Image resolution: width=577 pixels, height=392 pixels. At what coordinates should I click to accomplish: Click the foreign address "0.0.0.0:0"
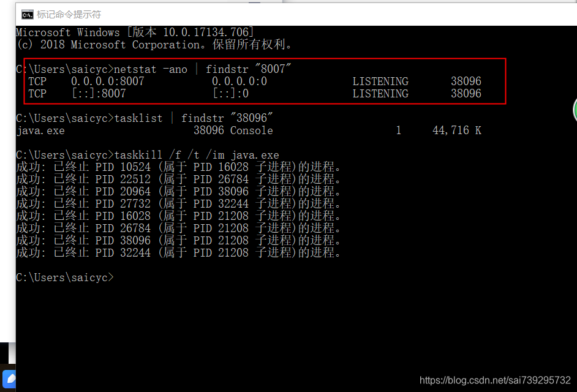point(239,81)
